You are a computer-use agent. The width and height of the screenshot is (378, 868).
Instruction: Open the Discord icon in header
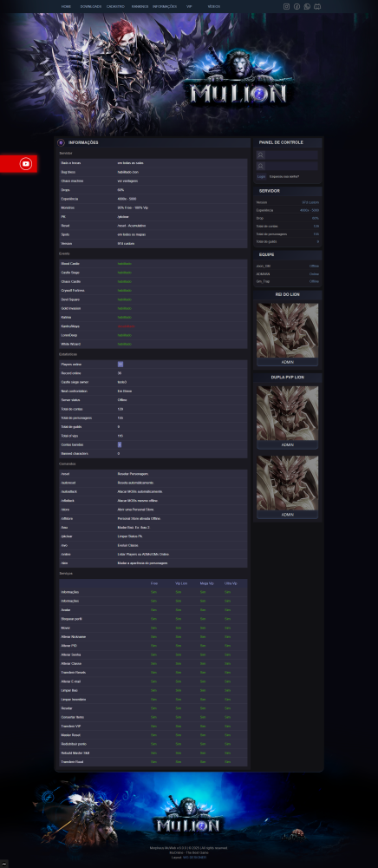(317, 7)
